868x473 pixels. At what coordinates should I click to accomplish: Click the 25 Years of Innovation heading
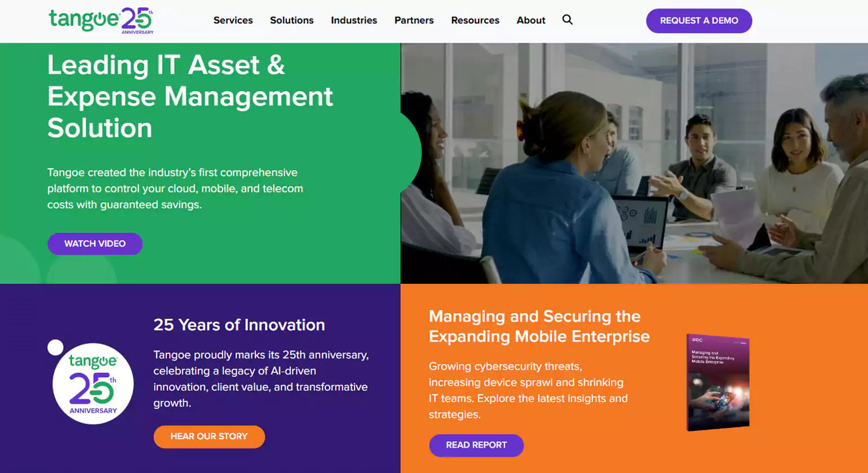tap(239, 325)
